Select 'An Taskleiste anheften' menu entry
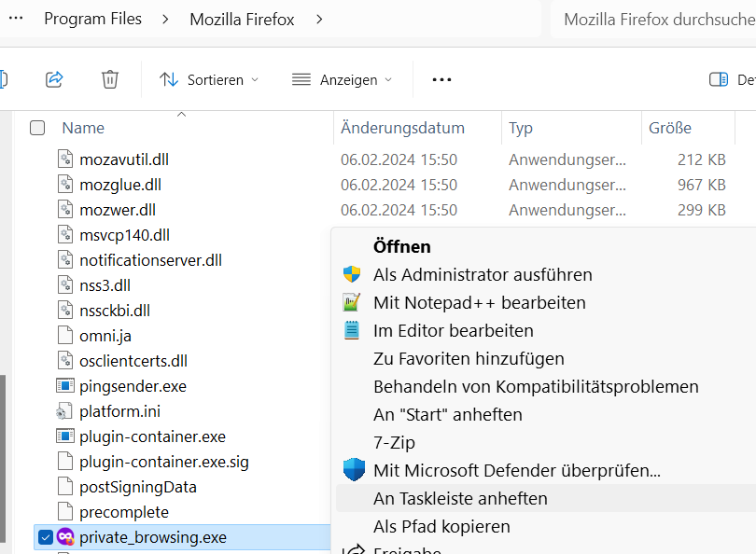Screen dimensions: 756x554 pos(460,498)
